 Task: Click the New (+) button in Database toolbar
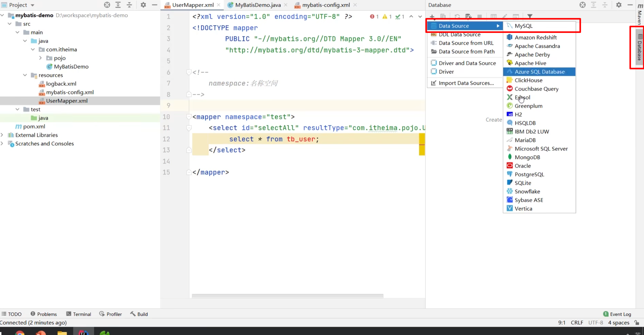click(432, 17)
